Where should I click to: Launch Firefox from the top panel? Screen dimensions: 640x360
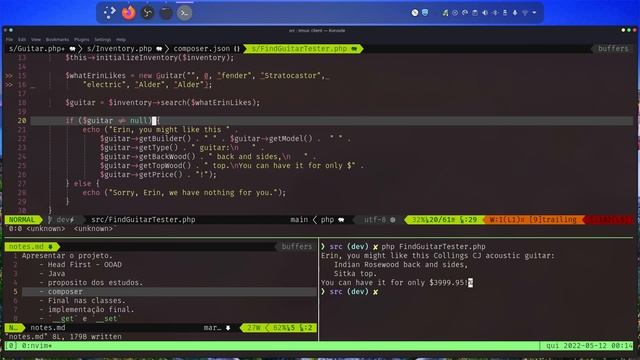[x=129, y=13]
